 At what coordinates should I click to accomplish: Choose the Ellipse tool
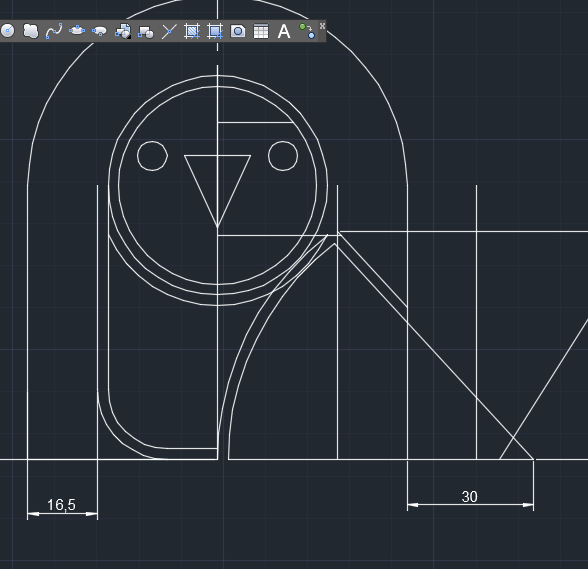pyautogui.click(x=77, y=31)
